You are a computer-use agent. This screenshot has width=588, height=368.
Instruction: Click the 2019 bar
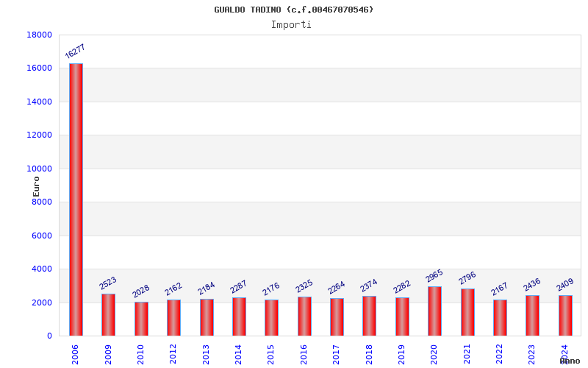pyautogui.click(x=402, y=316)
